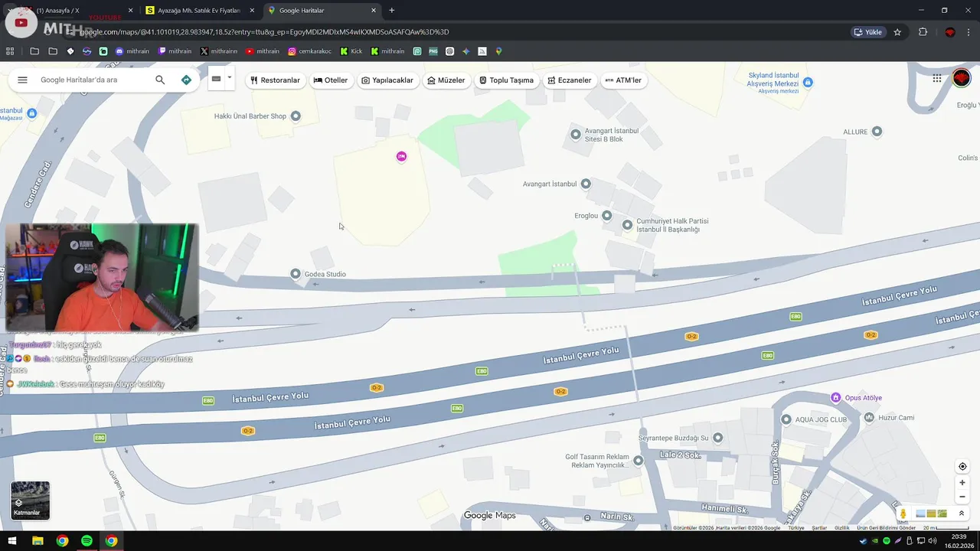This screenshot has width=980, height=551.
Task: Open the Gizlilik privacy link
Action: coord(842,528)
